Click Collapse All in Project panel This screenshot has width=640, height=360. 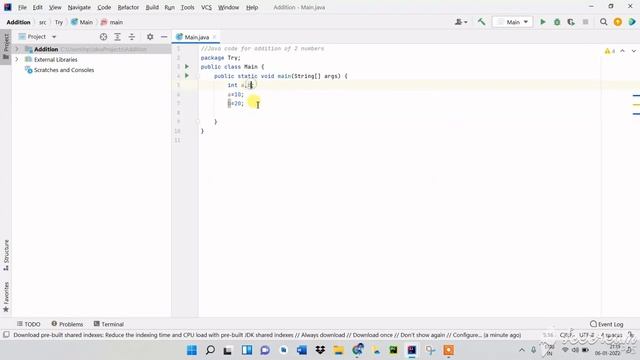point(132,37)
